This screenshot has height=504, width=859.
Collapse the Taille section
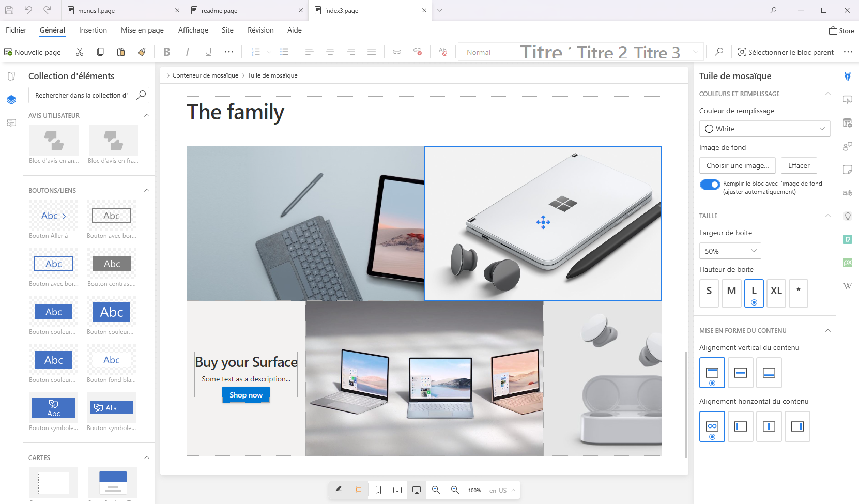(x=827, y=216)
